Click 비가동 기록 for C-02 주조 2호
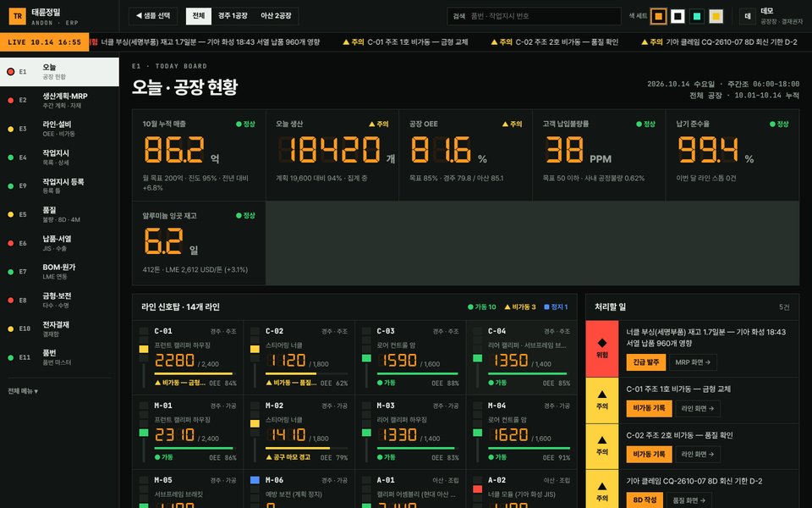 (649, 454)
